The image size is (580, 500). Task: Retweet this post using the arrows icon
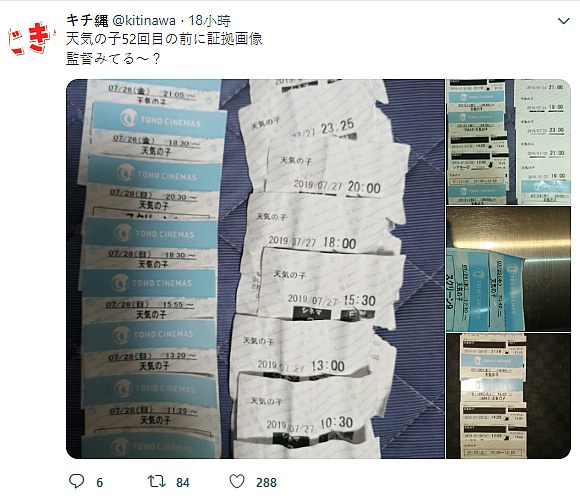tap(156, 482)
